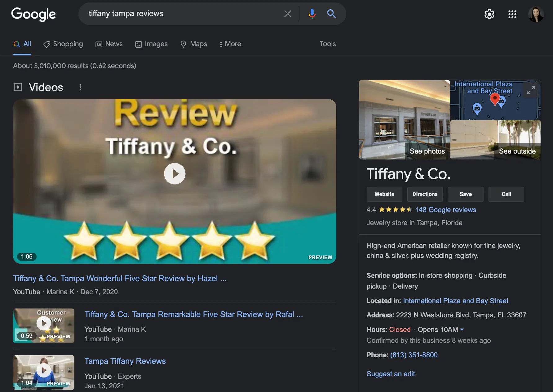Click the star rating icons
This screenshot has height=392, width=553.
(395, 210)
